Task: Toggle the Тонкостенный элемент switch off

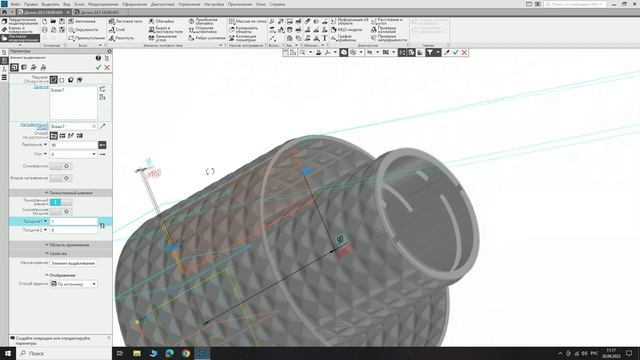Action: [x=61, y=202]
